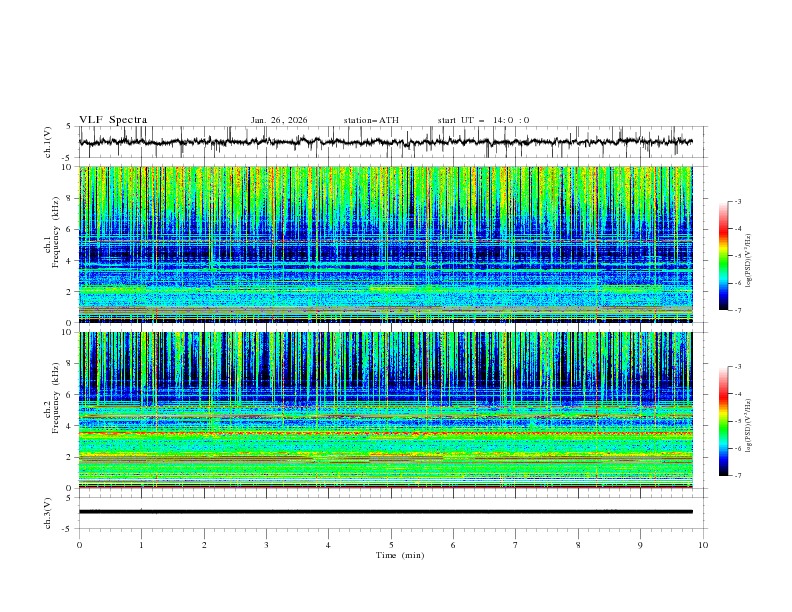Click the '-3' label on lower colorbar

737,367
